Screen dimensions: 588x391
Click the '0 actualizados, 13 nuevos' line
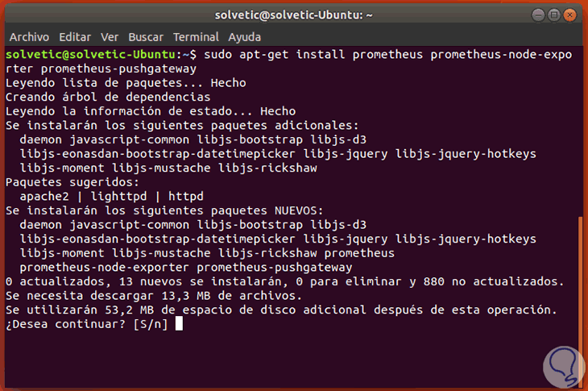pyautogui.click(x=285, y=281)
